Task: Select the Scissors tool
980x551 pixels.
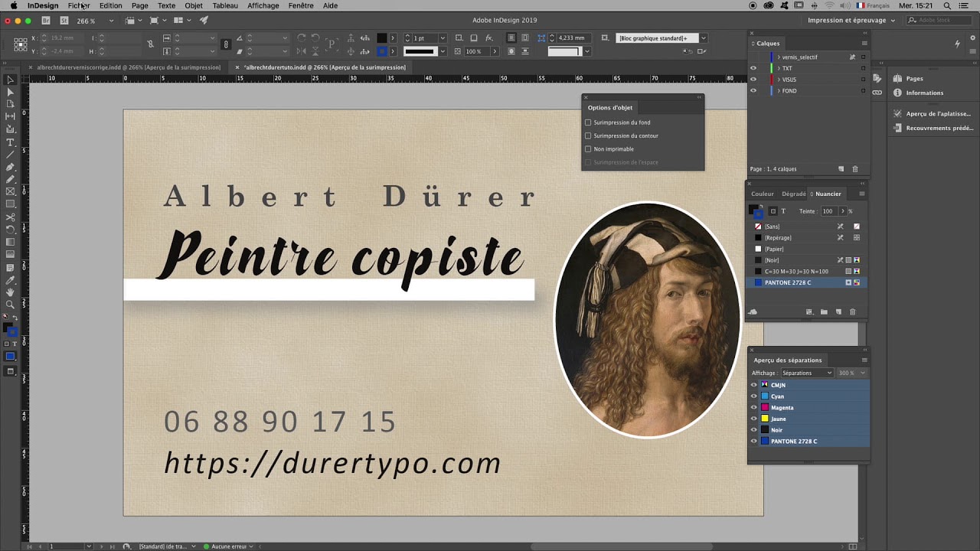Action: click(x=10, y=217)
